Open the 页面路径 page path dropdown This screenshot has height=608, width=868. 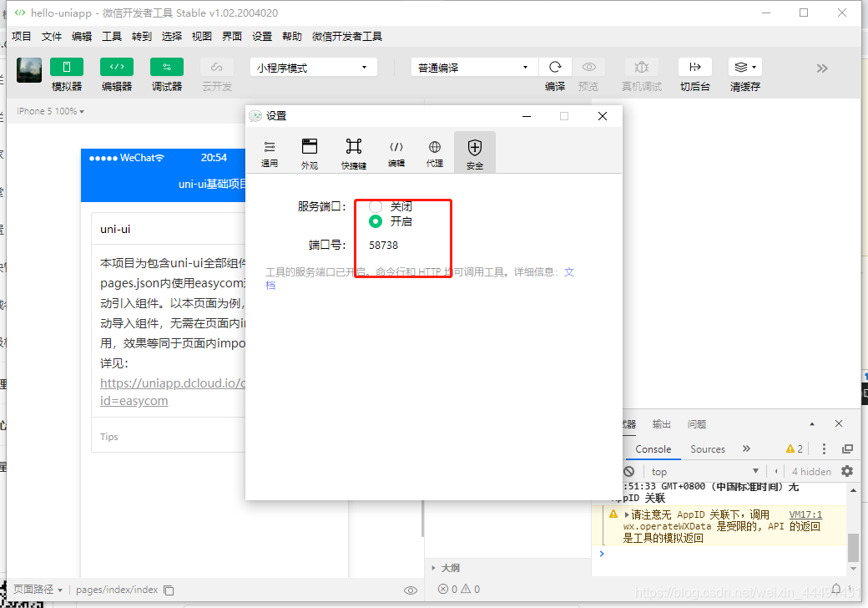[x=38, y=590]
